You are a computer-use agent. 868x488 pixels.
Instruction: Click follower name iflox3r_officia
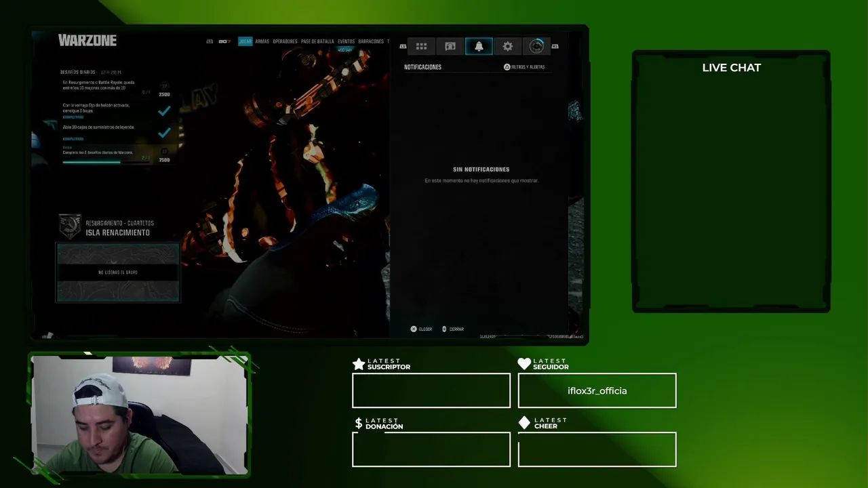(x=597, y=390)
